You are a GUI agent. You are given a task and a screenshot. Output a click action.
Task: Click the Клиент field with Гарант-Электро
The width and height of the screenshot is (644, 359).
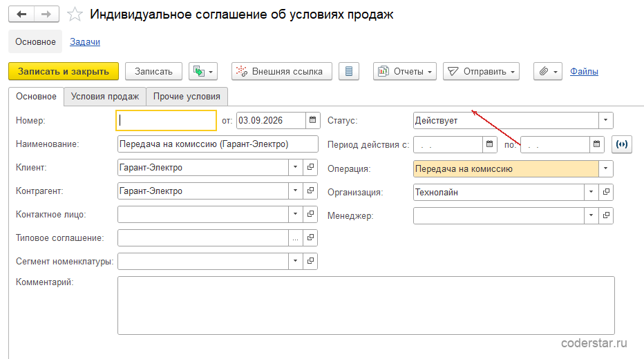203,167
